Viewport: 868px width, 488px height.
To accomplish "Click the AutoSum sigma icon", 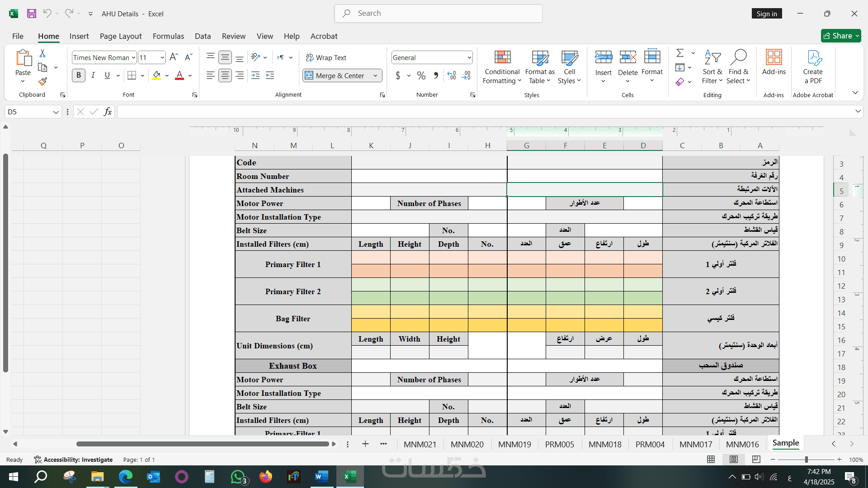I will tap(679, 53).
